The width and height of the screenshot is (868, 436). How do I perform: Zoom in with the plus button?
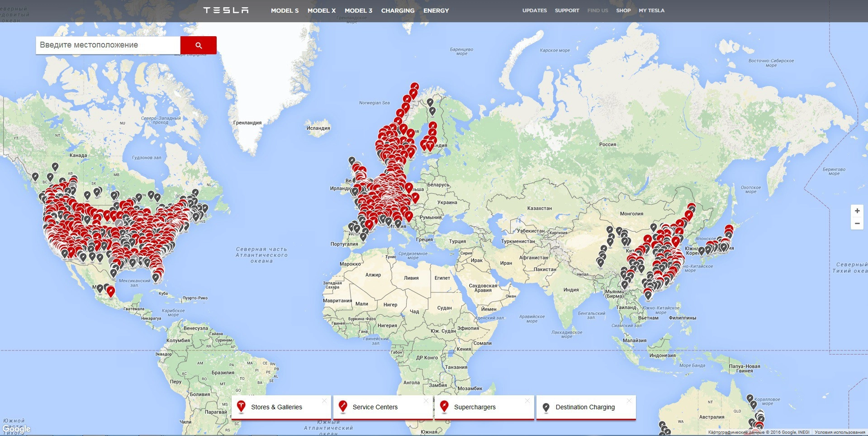click(x=857, y=211)
